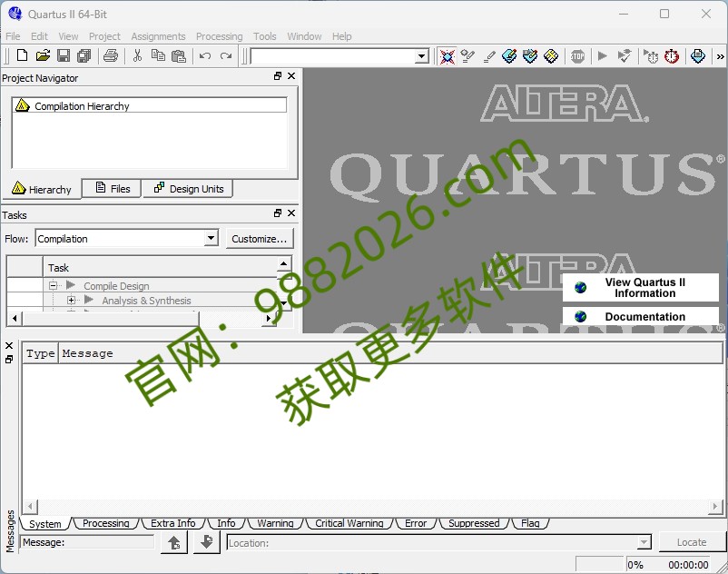Select the Suppressed messages tab
Screen dimensions: 728x574
474,523
